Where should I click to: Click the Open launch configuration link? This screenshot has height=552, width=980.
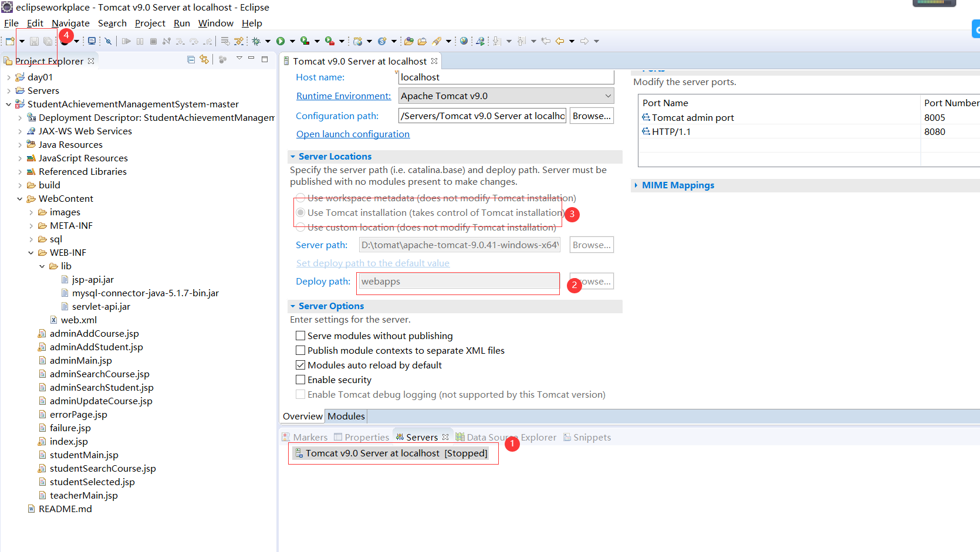[x=353, y=134]
